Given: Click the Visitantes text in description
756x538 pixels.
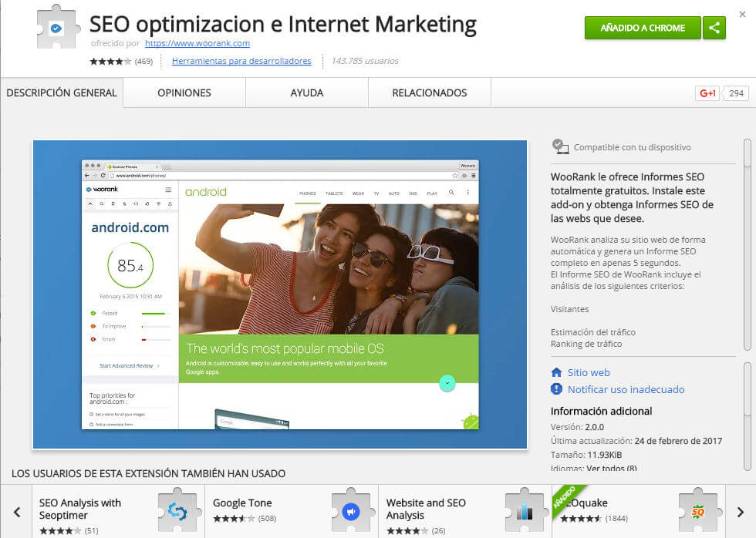Looking at the screenshot, I should tap(569, 309).
